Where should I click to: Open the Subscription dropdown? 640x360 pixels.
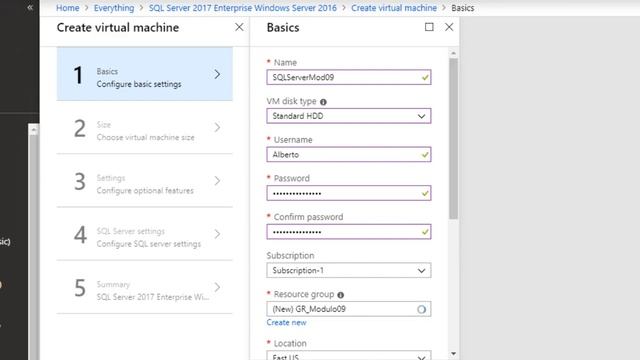(349, 270)
